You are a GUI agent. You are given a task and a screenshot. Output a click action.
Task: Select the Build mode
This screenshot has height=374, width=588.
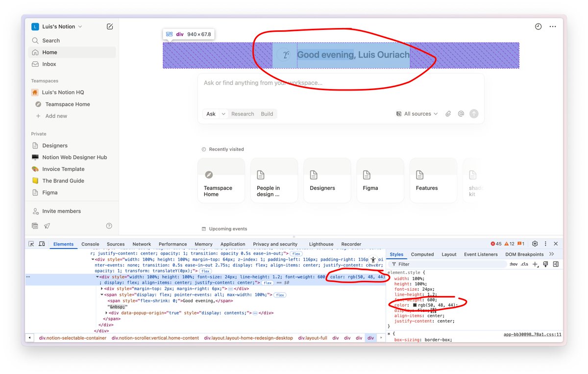(267, 114)
